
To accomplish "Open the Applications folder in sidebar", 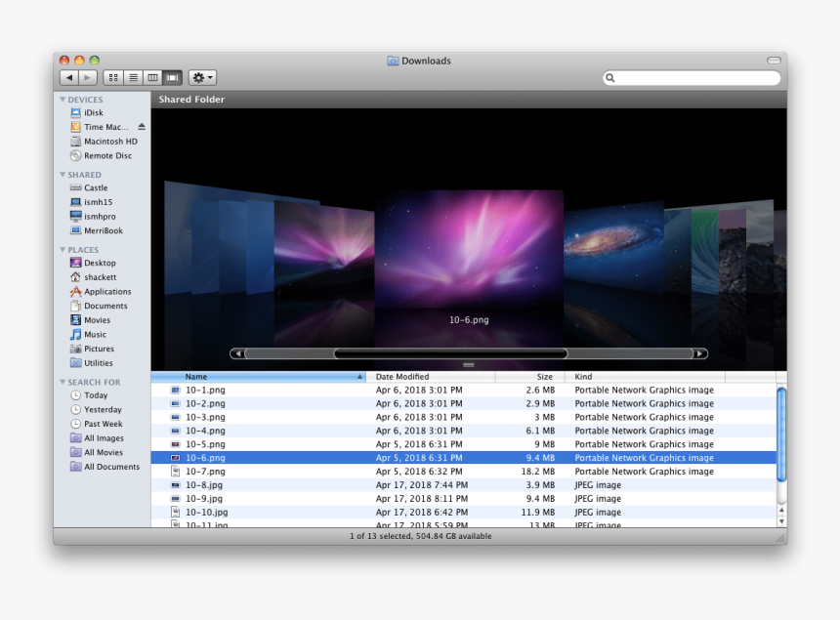I will click(x=101, y=291).
